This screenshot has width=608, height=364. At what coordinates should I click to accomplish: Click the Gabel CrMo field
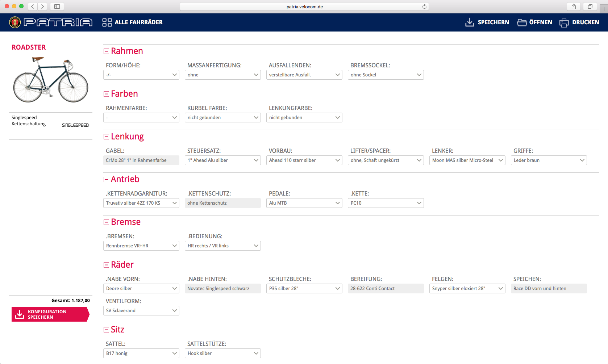point(141,160)
